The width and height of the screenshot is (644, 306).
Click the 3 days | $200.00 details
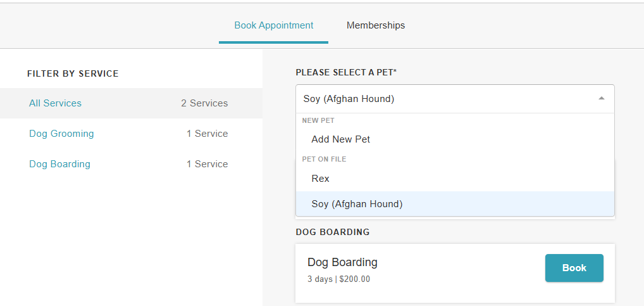tap(338, 279)
